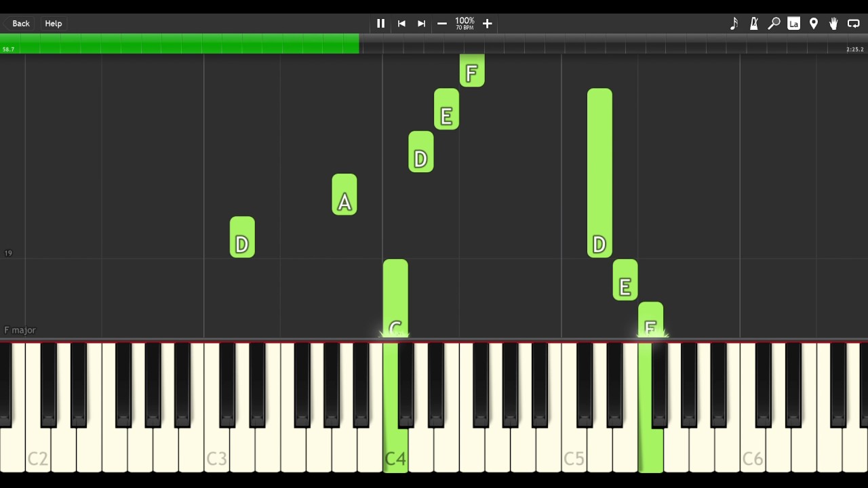Seek ahead in the gray unplayed part of the progress bar
This screenshot has height=488, width=868.
click(614, 44)
